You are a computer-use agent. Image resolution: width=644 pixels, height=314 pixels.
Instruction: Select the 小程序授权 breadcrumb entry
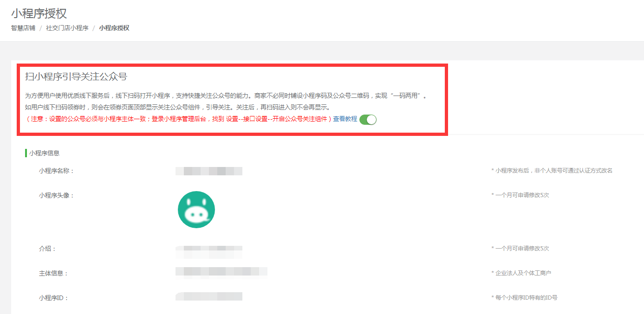(114, 28)
